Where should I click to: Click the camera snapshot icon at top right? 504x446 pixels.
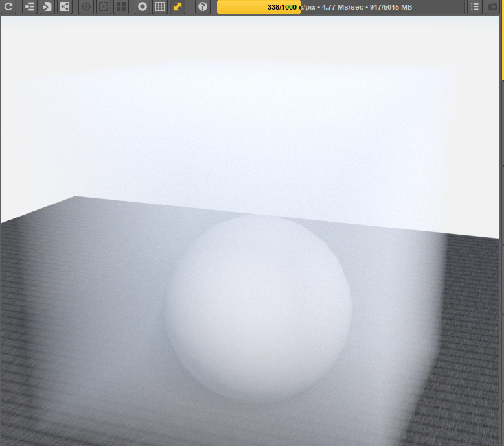point(492,6)
